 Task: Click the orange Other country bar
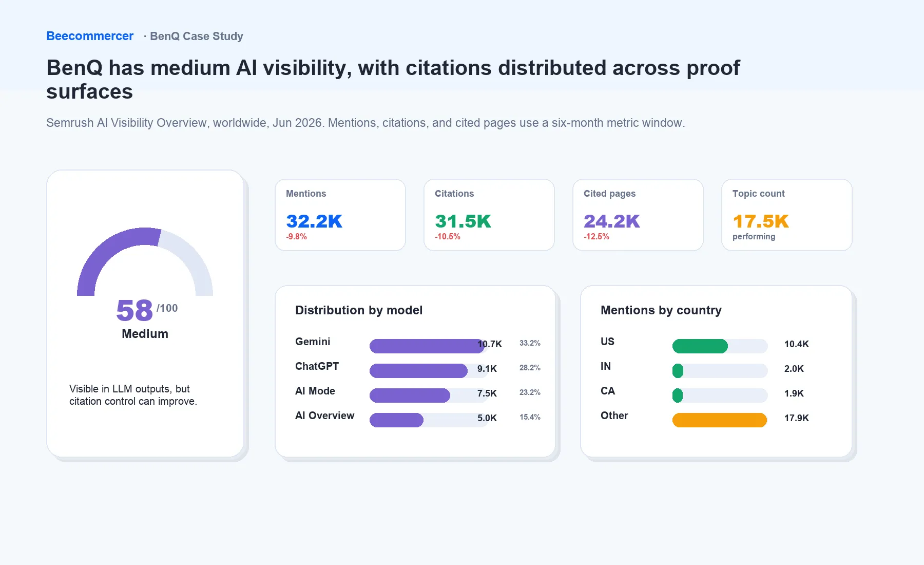click(720, 420)
